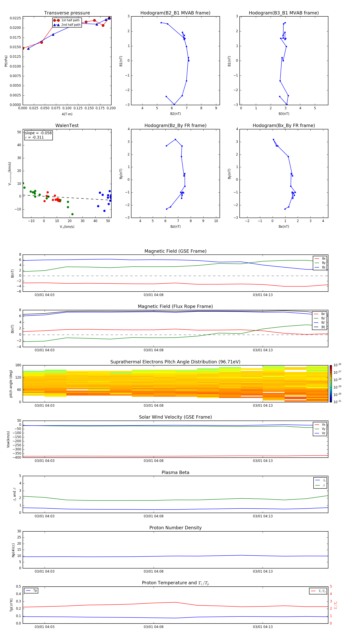This screenshot has width=351, height=644.
Task: Click the By' legend entry in flux rope panel
Action: coord(320,318)
